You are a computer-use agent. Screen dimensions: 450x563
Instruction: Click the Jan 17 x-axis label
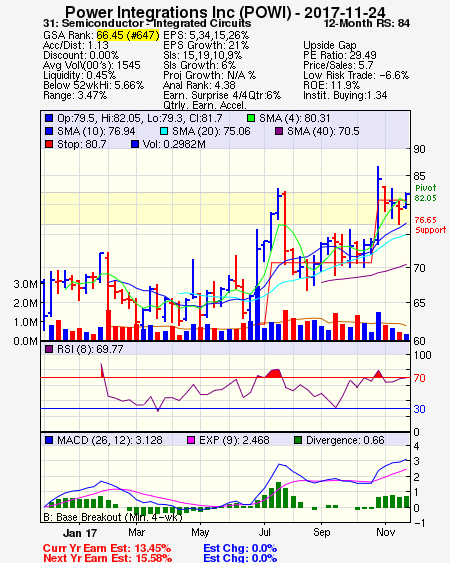[80, 533]
